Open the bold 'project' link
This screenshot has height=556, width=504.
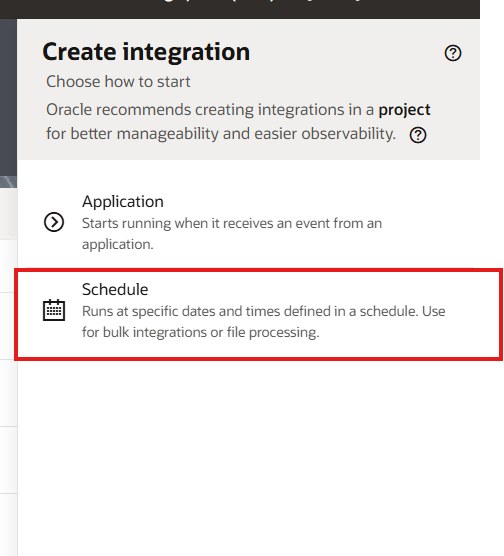coord(404,110)
